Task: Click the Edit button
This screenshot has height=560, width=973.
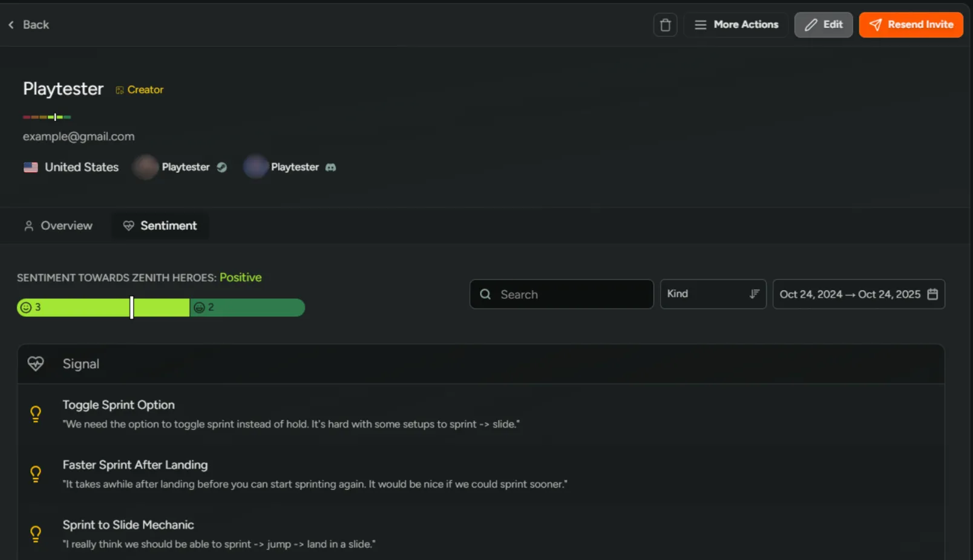Action: click(823, 25)
